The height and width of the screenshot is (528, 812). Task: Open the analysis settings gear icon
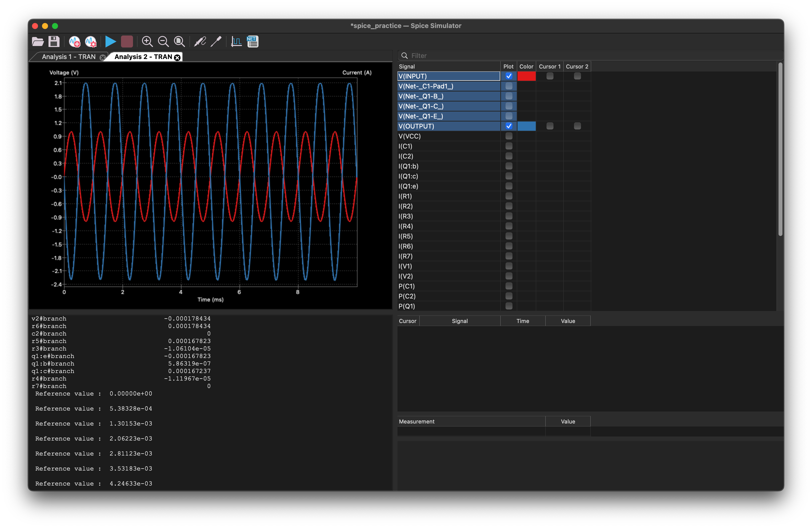(x=91, y=41)
